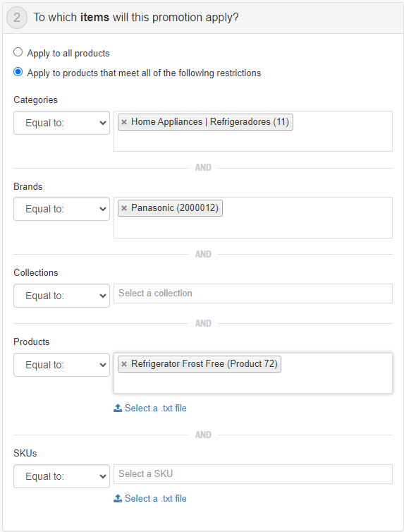Focus the Select a SKU field

[x=253, y=474]
